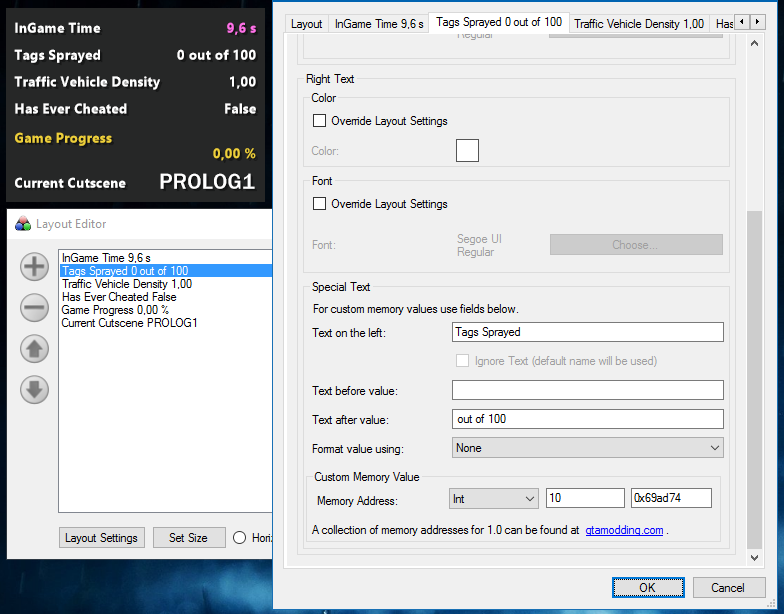The width and height of the screenshot is (784, 614).
Task: Toggle Ignore Text checkbox
Action: click(462, 361)
